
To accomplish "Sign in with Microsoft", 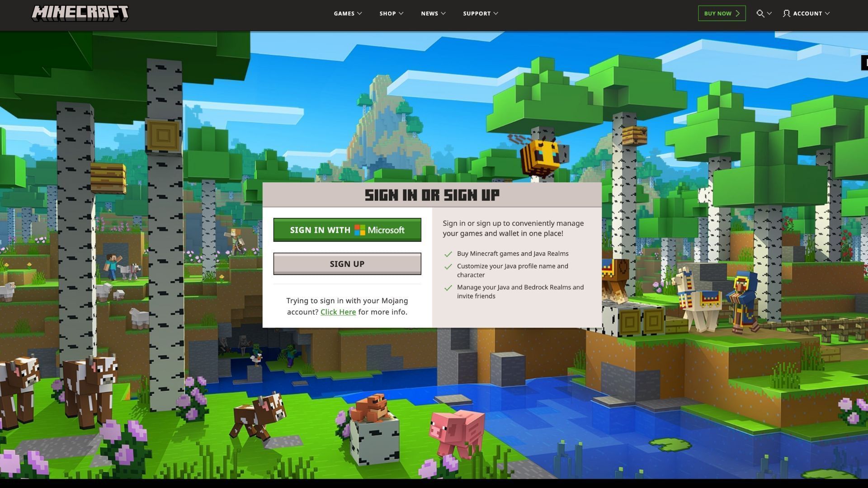I will pos(347,230).
